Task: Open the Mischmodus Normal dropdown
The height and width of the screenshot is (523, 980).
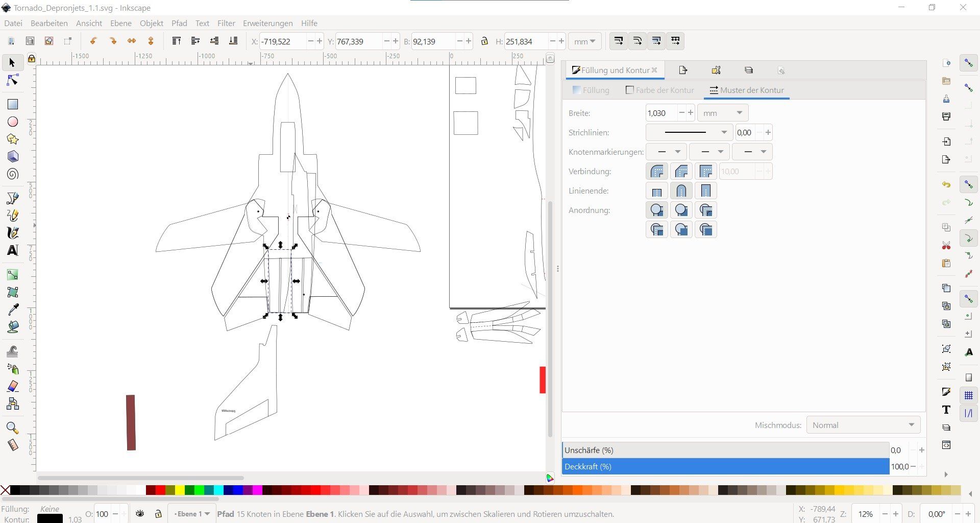Action: 863,425
